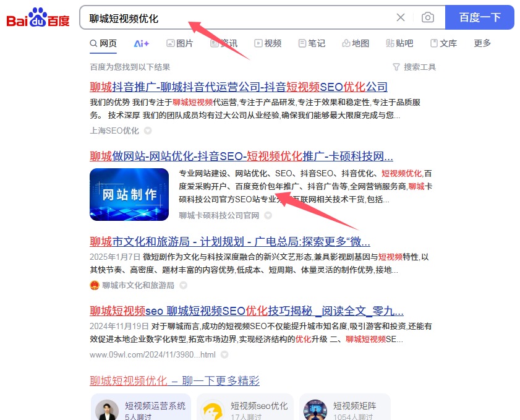
Task: Open the 短视频矩阵 chat card
Action: [x=345, y=408]
